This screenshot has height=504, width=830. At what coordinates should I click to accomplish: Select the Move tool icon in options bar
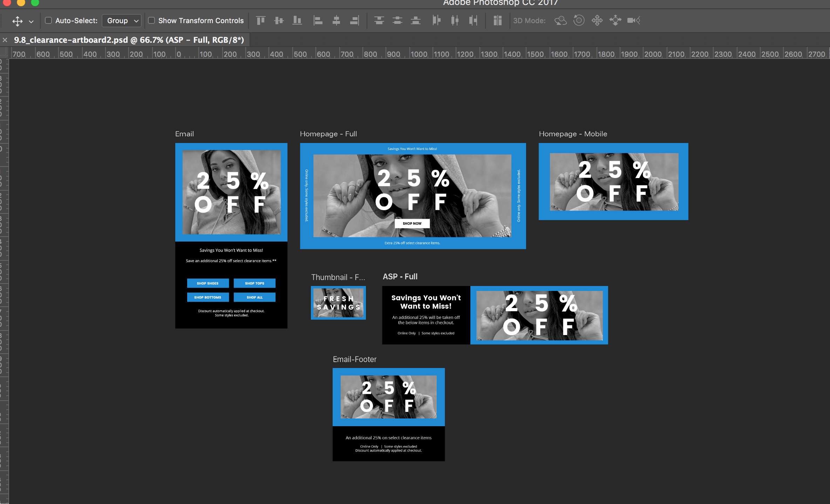point(17,21)
